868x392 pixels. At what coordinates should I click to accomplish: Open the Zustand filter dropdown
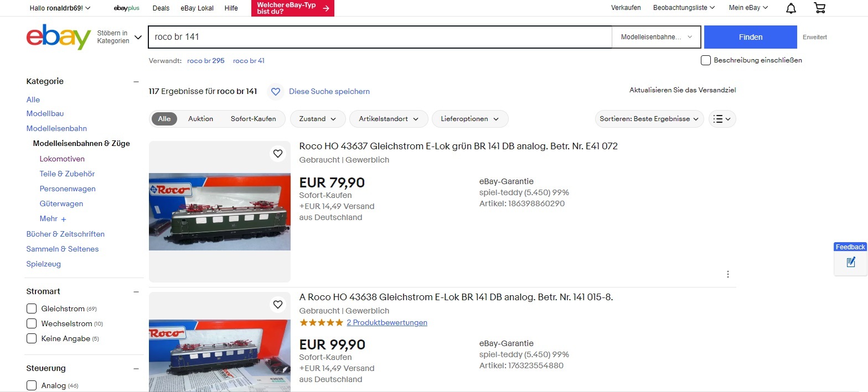[318, 119]
